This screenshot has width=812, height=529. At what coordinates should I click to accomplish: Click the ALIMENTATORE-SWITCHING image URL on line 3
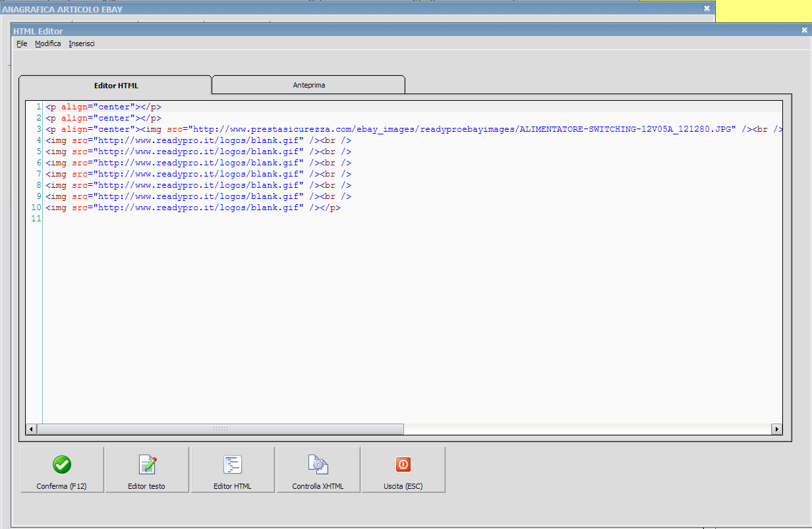pyautogui.click(x=463, y=129)
